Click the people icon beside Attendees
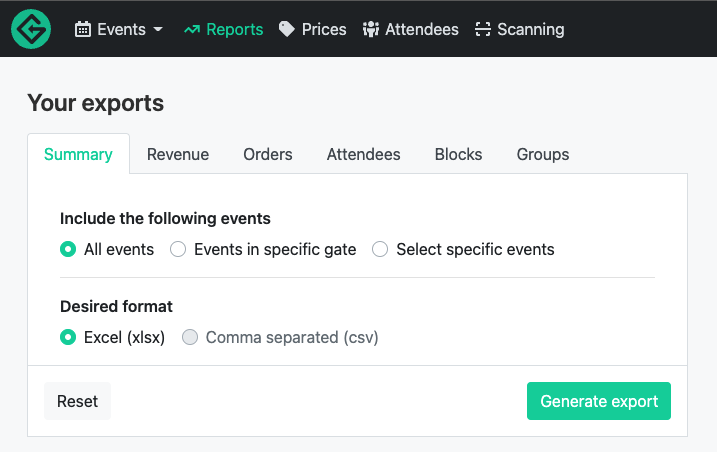Viewport: 717px width, 452px height. pos(371,29)
